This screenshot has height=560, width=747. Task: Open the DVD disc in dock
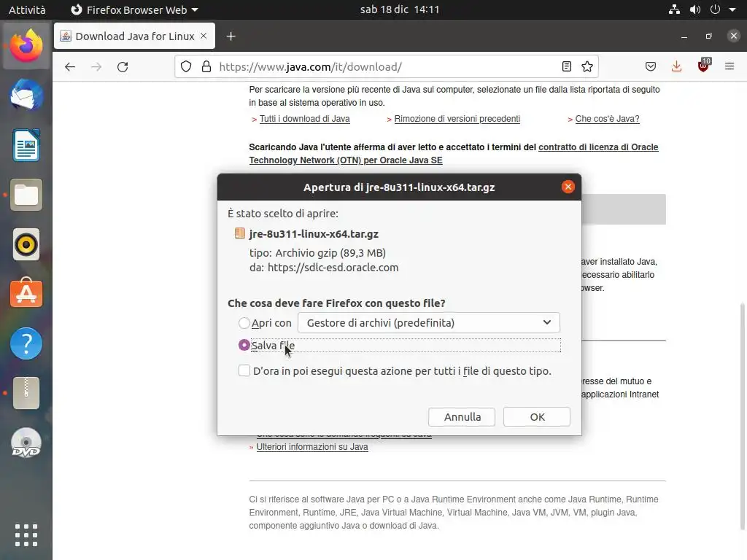pos(26,443)
